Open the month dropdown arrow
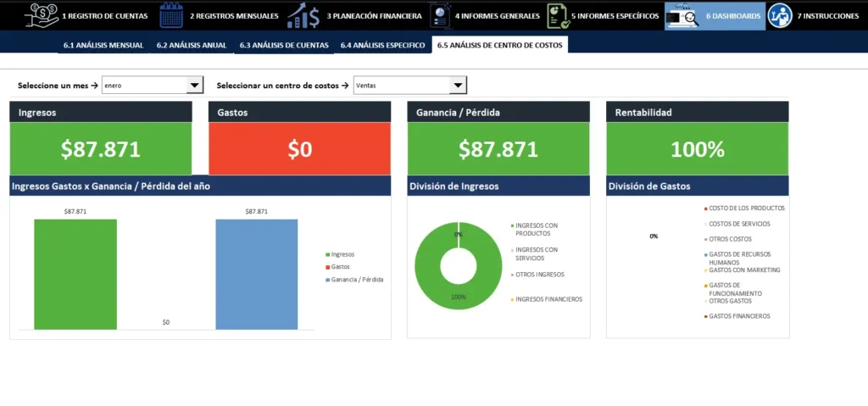Screen dimensions: 868x406 click(x=194, y=85)
